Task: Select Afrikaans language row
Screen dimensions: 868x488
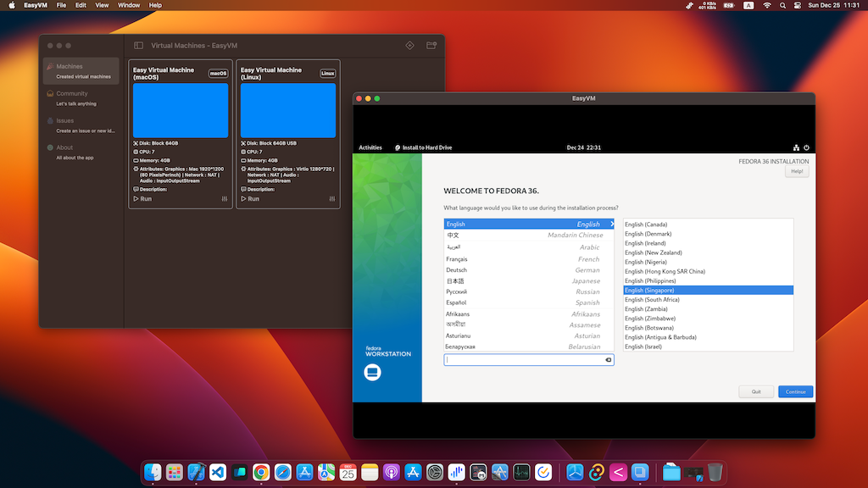Action: [x=529, y=313]
